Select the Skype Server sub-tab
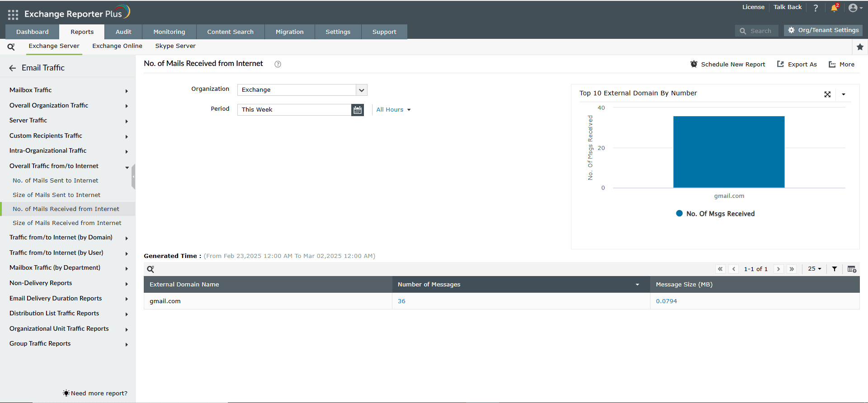Screen dimensions: 868x403 [x=175, y=46]
